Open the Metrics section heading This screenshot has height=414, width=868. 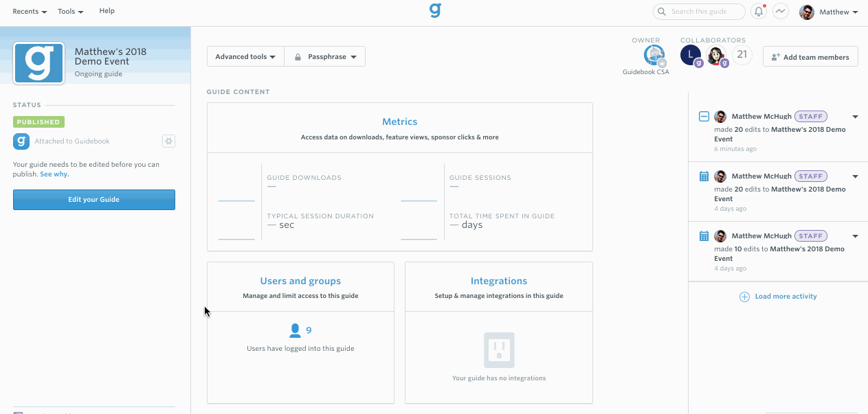tap(400, 122)
